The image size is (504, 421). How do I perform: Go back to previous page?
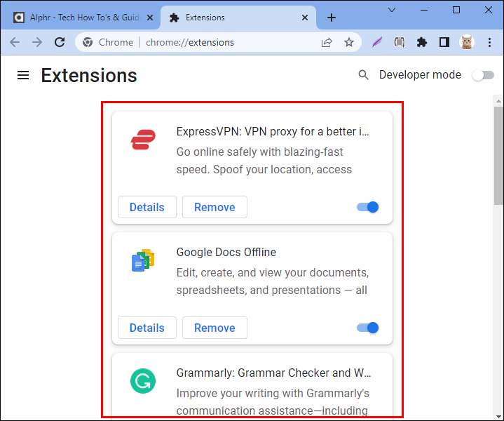[x=15, y=42]
